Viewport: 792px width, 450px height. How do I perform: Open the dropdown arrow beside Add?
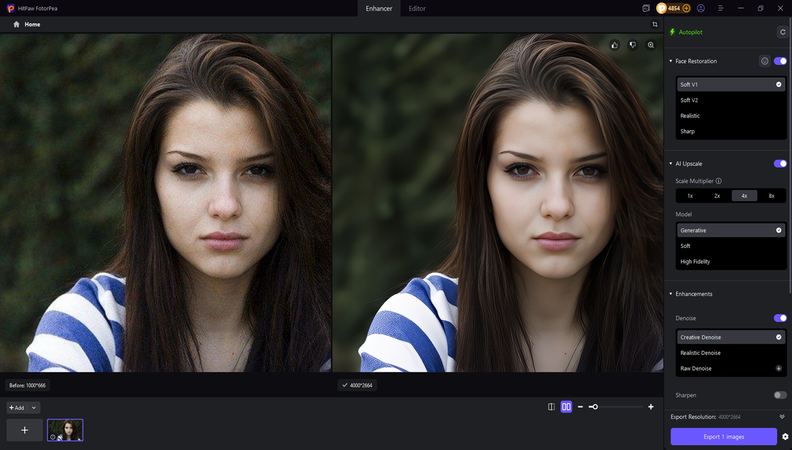pos(35,408)
